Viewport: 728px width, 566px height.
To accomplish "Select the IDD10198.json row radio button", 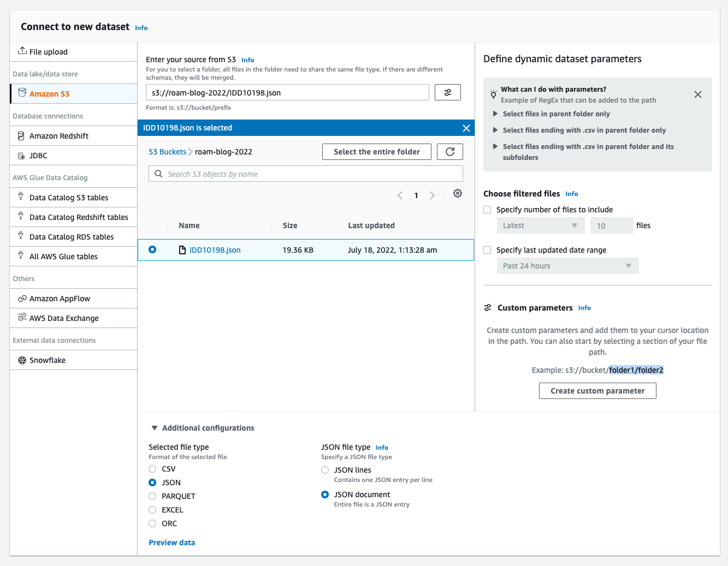I will point(152,249).
